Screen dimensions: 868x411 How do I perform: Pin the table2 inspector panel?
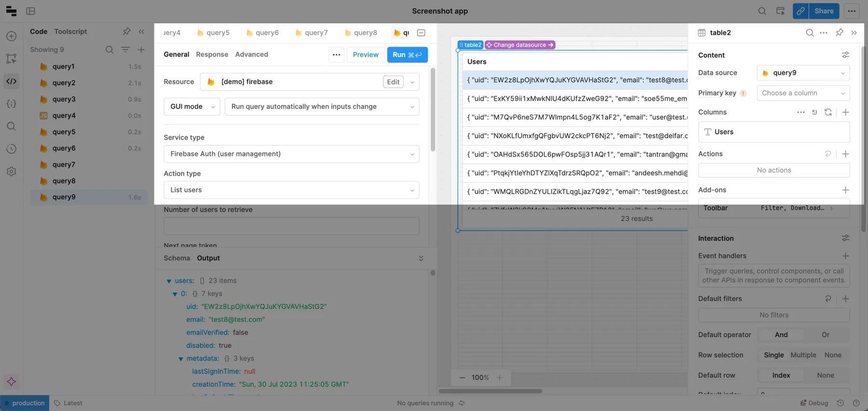coord(840,32)
